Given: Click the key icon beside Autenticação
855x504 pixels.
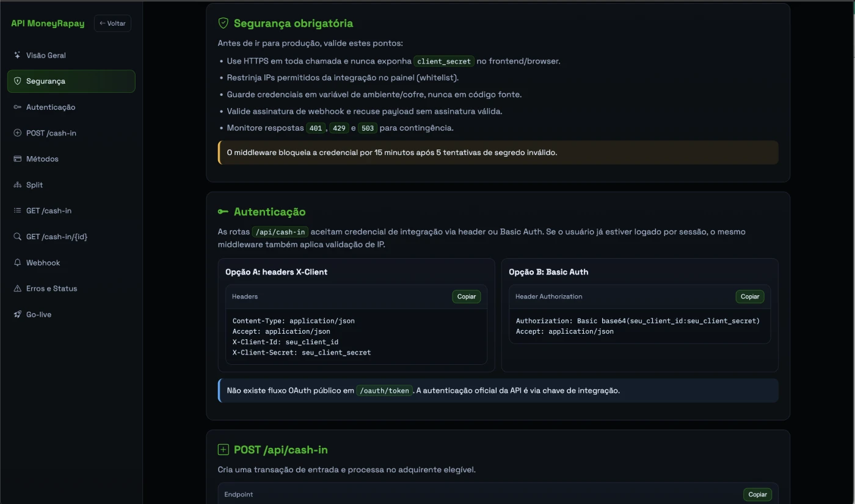Looking at the screenshot, I should tap(17, 107).
